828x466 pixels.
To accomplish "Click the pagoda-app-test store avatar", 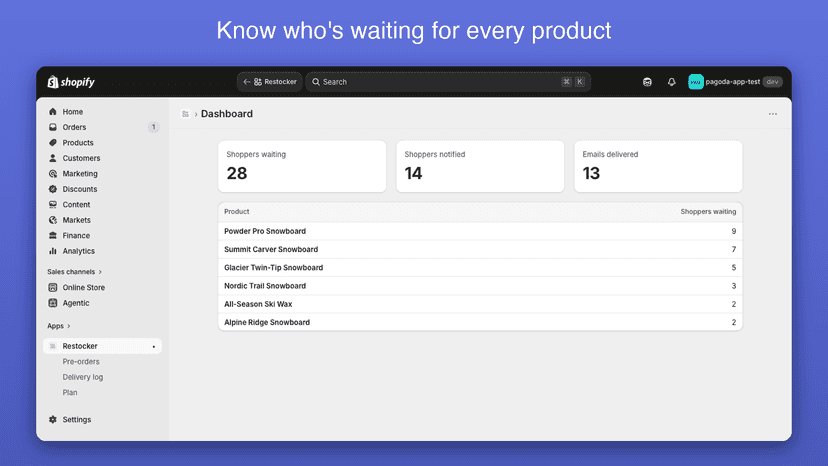I will (695, 82).
